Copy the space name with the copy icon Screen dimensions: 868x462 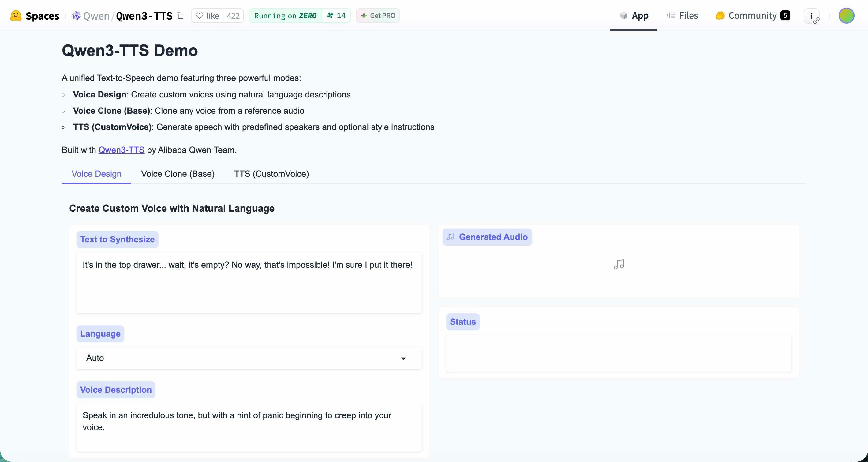(180, 16)
